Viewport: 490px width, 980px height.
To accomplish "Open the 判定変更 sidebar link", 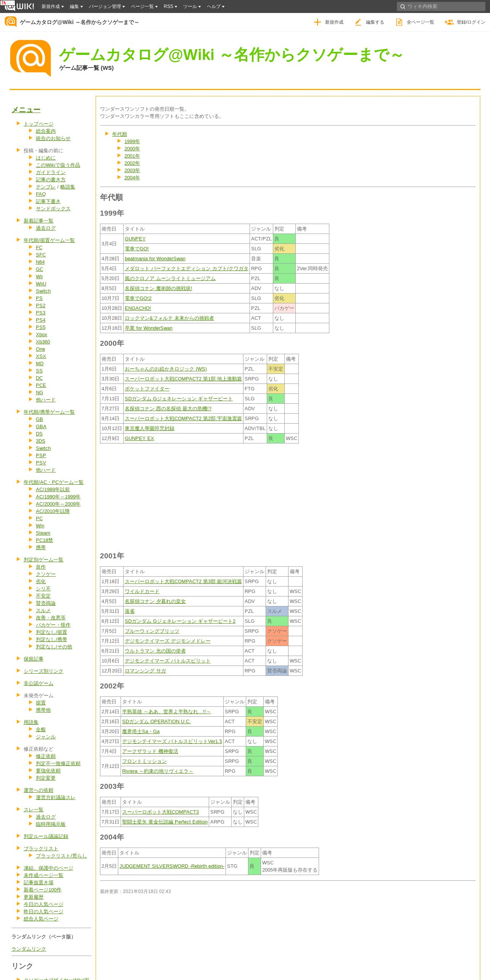I will [46, 778].
